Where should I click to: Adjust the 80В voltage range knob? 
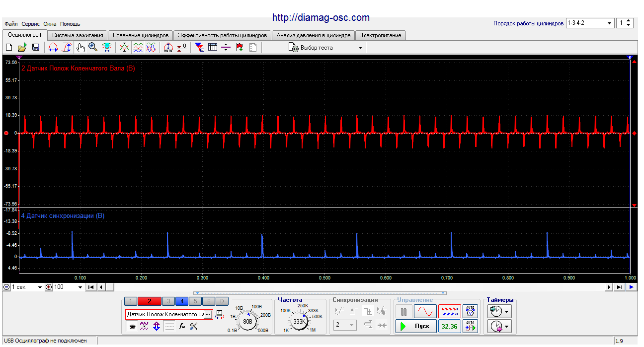pos(248,321)
